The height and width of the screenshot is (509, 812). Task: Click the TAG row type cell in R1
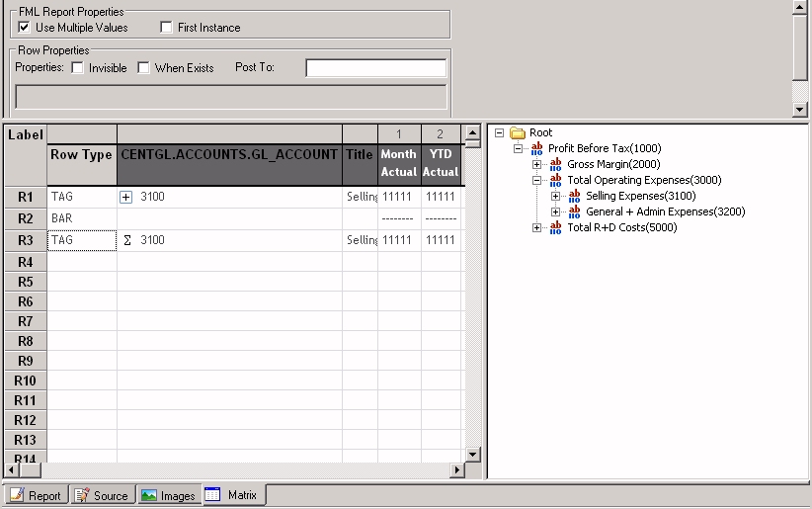point(82,197)
